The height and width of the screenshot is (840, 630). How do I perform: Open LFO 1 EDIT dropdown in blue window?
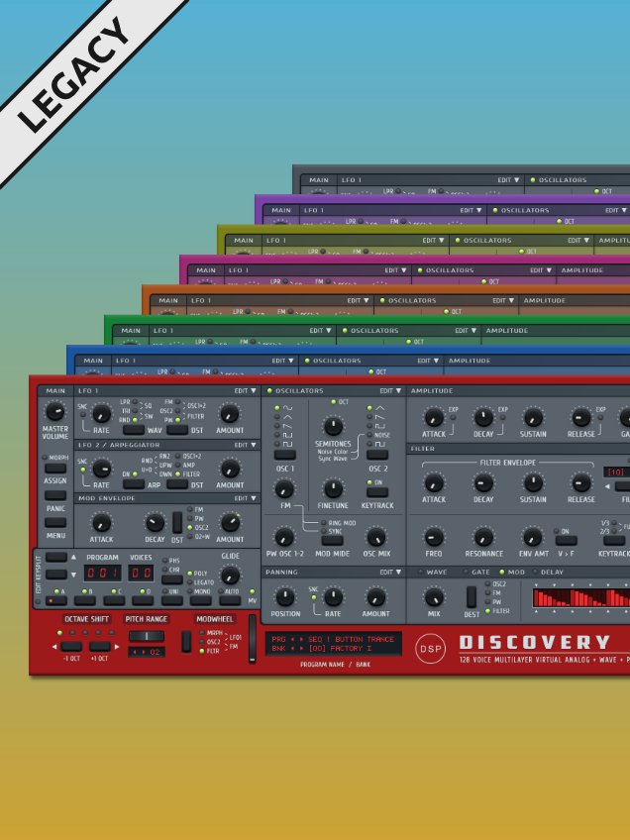tap(283, 361)
